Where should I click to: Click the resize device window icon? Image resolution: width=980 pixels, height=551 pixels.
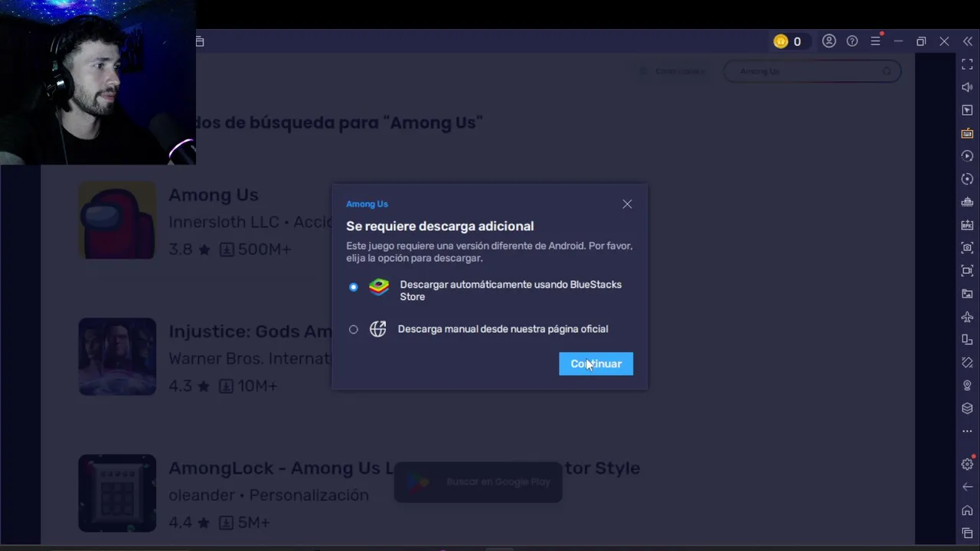tap(967, 340)
